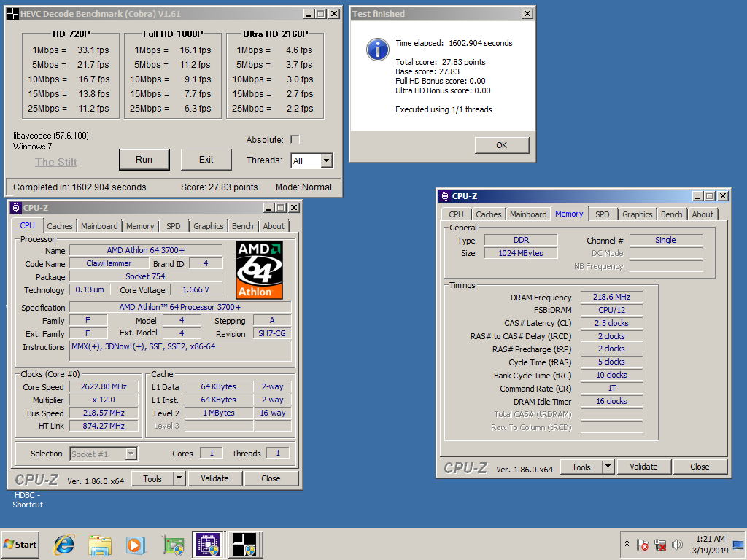Select About tab in right CPU-Z window

pyautogui.click(x=703, y=214)
